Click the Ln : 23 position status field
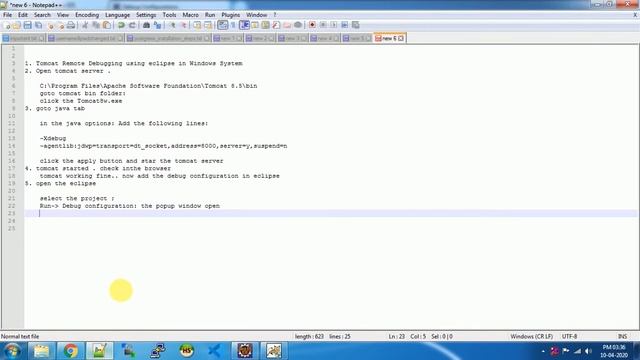 coord(396,337)
